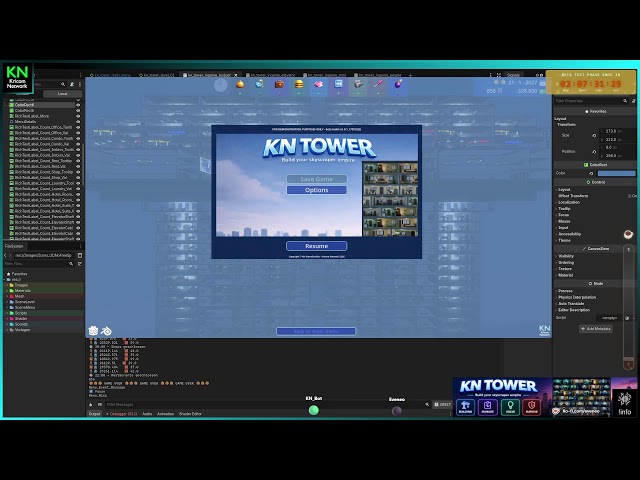Hide RichTextLabel_Count_Laundry_Val node
The width and height of the screenshot is (640, 480).
pos(78,189)
